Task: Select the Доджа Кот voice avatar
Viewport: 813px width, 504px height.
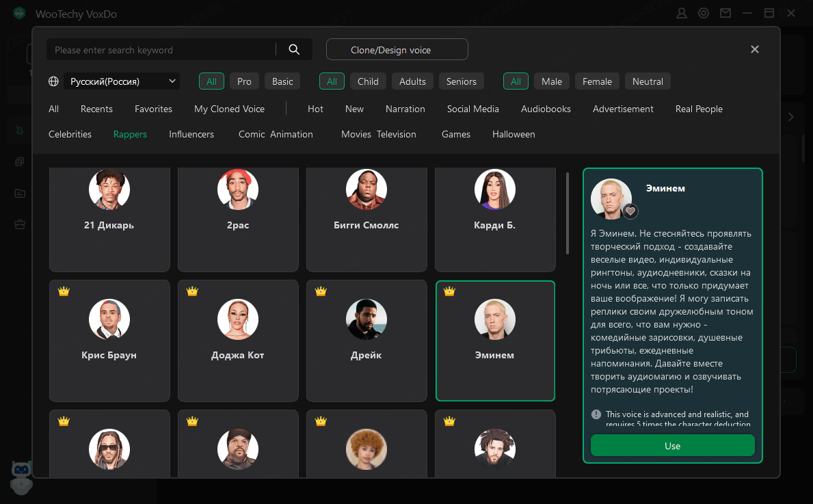Action: (x=238, y=319)
